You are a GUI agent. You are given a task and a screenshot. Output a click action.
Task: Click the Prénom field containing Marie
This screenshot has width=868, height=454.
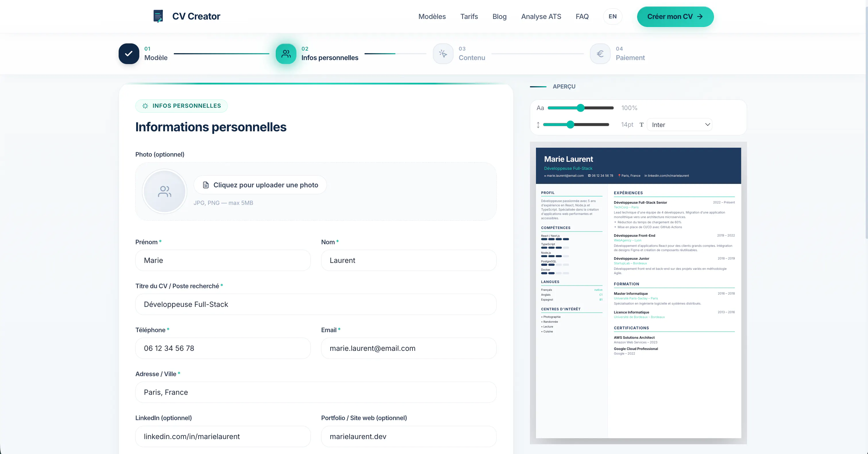point(223,260)
